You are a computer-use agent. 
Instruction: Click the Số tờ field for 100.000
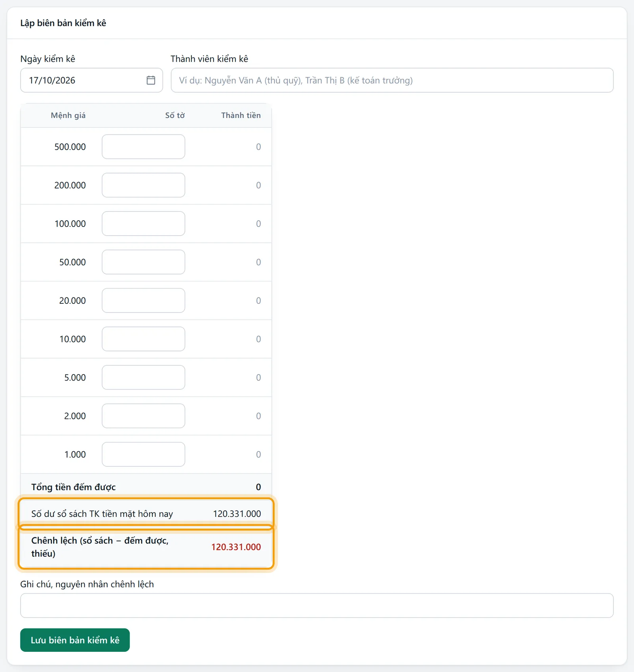tap(143, 223)
